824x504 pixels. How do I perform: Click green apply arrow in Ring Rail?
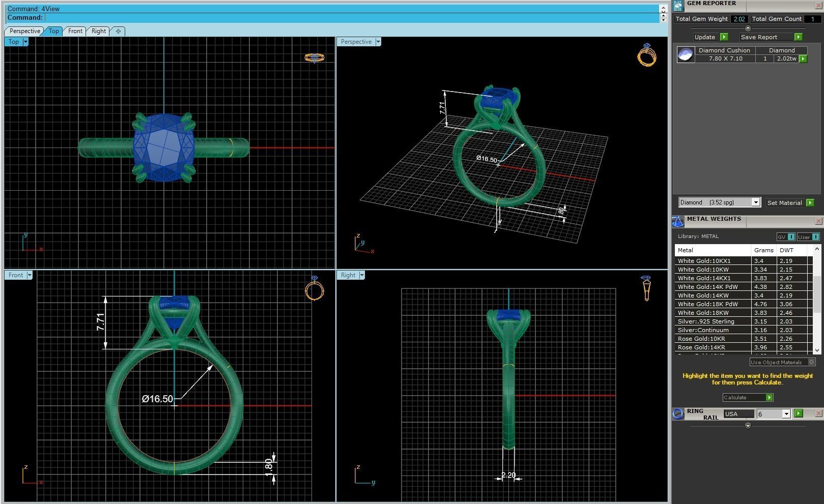pos(798,413)
